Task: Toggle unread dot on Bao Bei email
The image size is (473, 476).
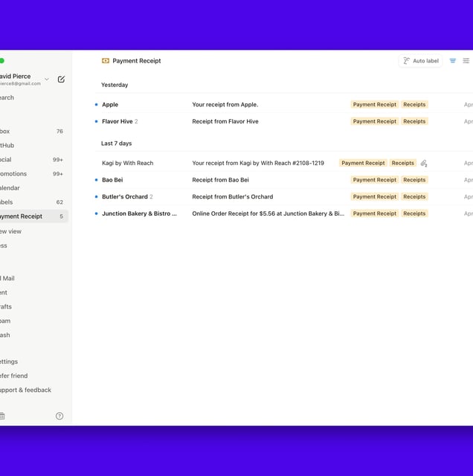Action: coord(97,180)
